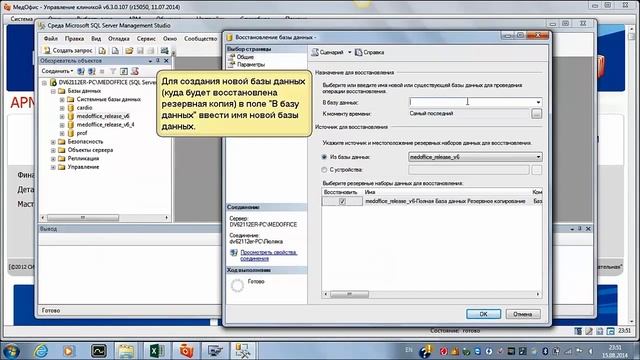This screenshot has height=360, width=640.
Task: Click the Справка help button
Action: tap(369, 52)
